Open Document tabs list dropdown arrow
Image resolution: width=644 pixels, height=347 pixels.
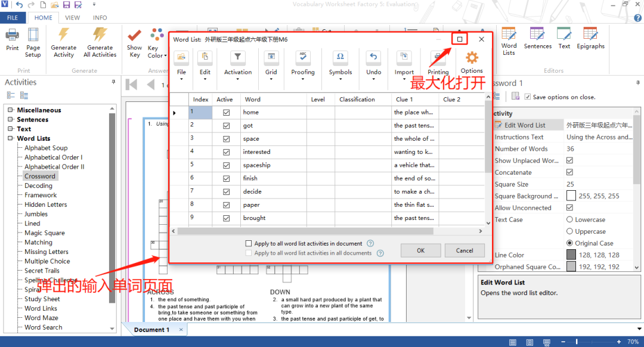[639, 329]
